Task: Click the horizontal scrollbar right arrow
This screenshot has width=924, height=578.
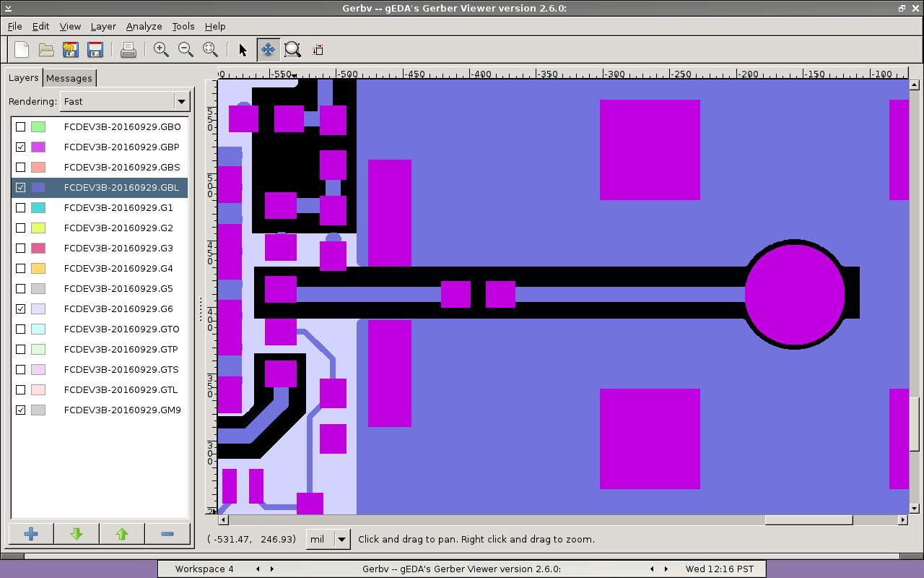Action: point(902,520)
